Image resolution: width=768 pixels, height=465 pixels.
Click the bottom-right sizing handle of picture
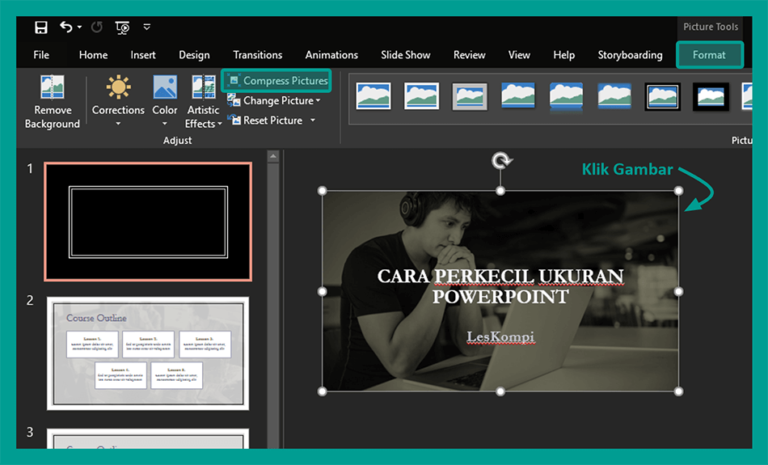pos(678,391)
